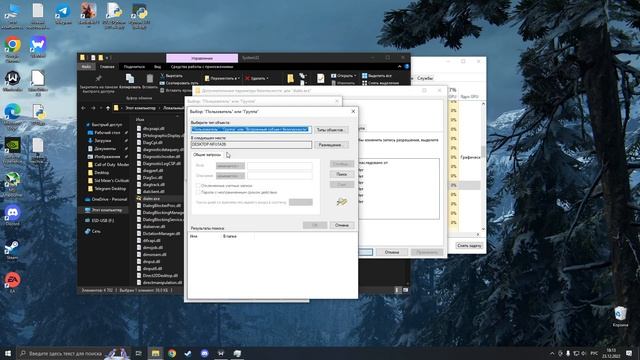
Task: Open Средства работы с приложениями tab
Action: (202, 67)
